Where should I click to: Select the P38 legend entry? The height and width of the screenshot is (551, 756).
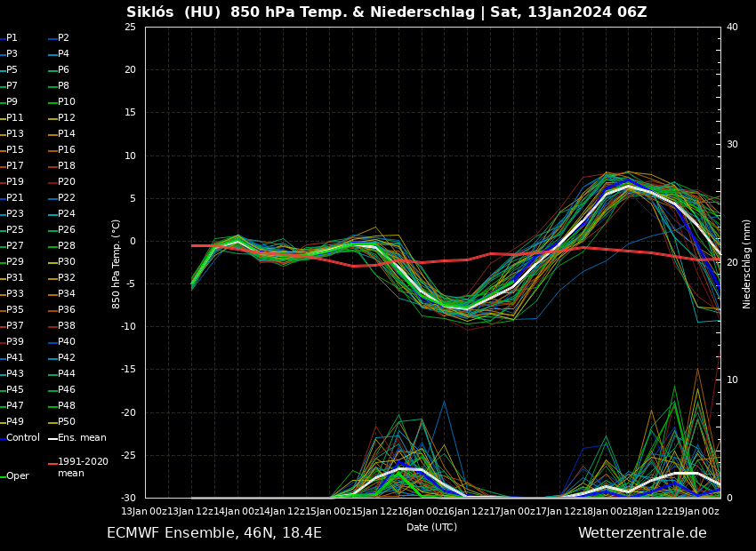[x=67, y=326]
